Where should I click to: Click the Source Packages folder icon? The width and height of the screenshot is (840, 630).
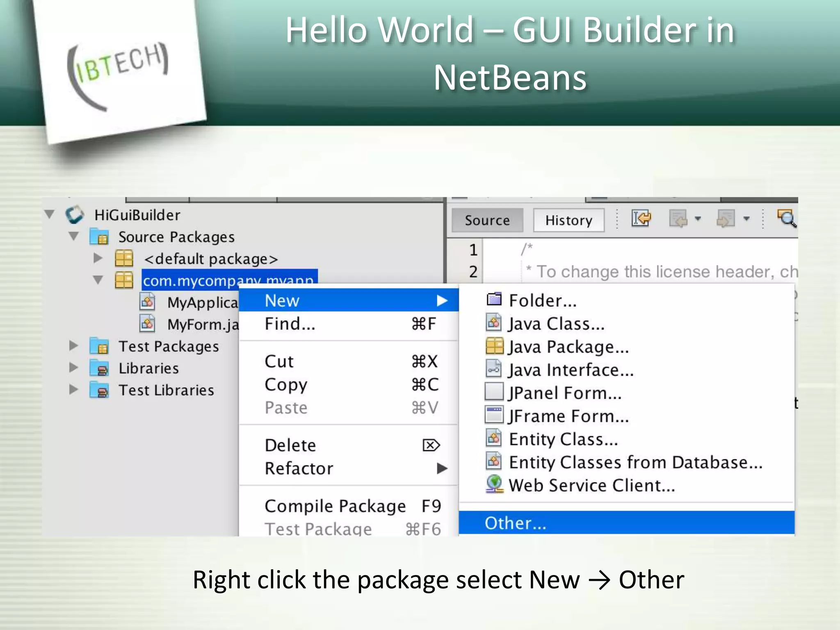click(99, 237)
